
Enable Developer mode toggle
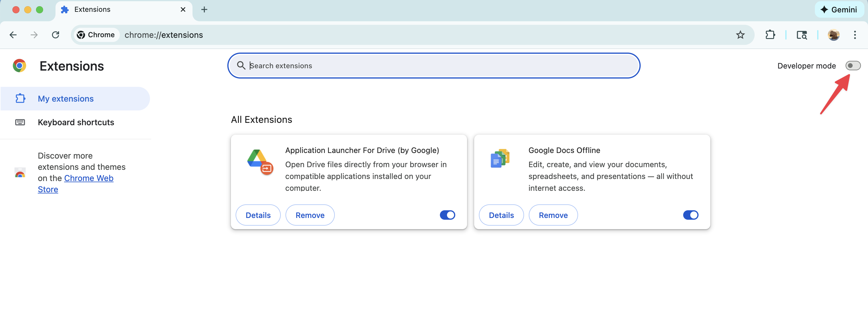pos(853,66)
